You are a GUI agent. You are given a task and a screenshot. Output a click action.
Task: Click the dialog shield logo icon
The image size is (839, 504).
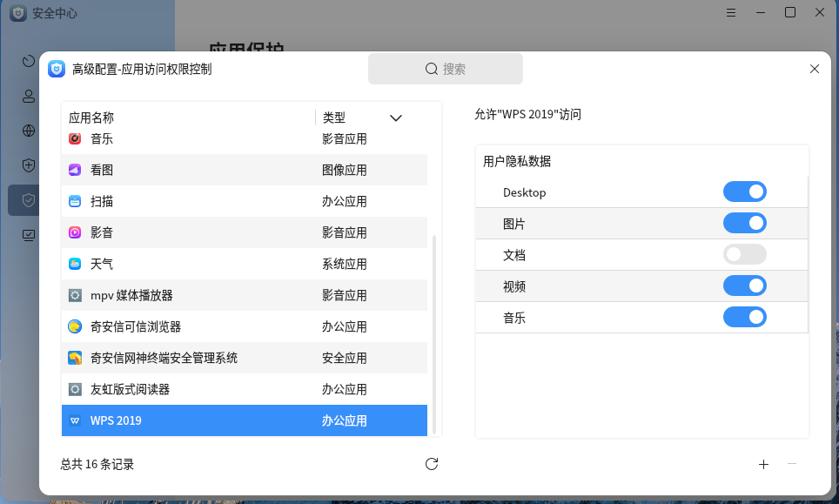57,69
